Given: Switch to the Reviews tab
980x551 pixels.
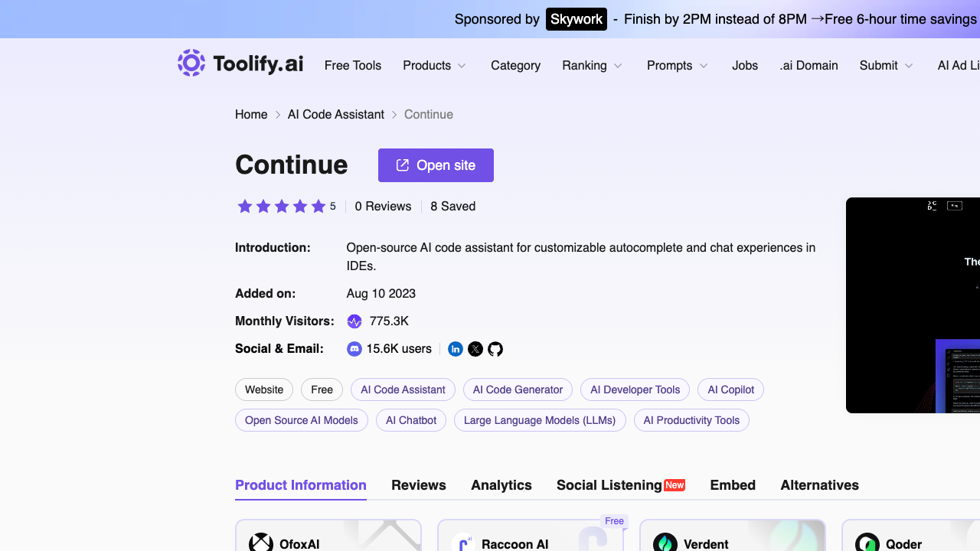Looking at the screenshot, I should tap(419, 485).
